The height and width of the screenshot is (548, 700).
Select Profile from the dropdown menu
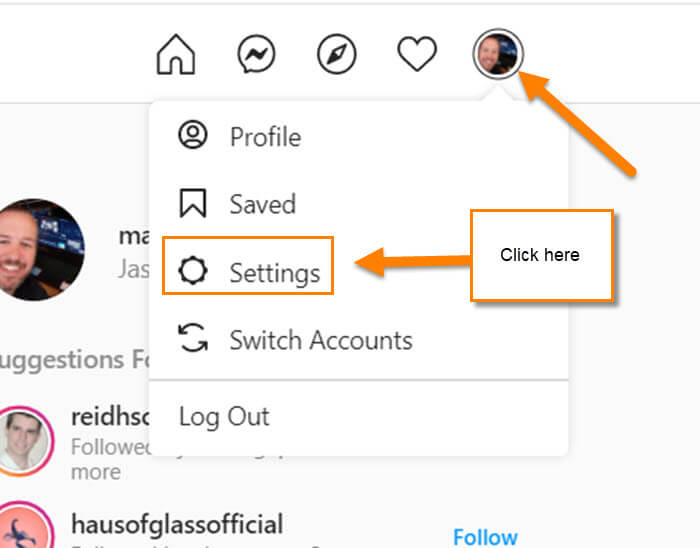click(x=358, y=136)
